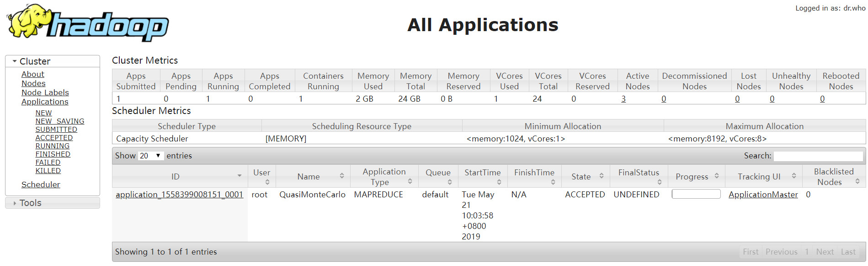Sort by FinalStatus column arrows icon
The image size is (868, 266).
tap(660, 182)
